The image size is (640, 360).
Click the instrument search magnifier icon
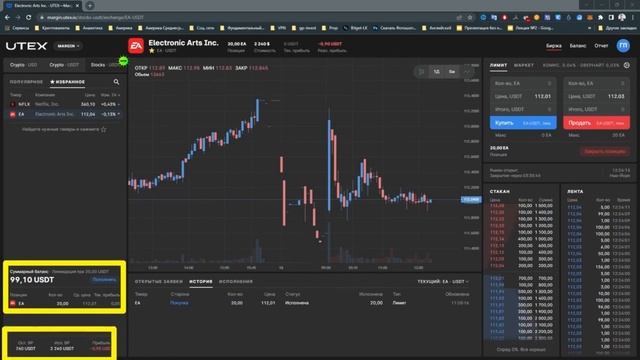tap(116, 82)
